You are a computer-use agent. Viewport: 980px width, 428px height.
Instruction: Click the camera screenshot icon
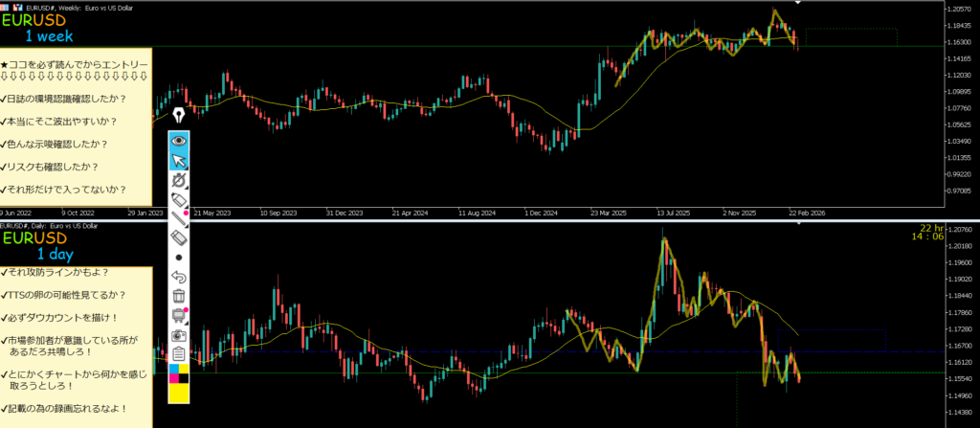pos(179,336)
